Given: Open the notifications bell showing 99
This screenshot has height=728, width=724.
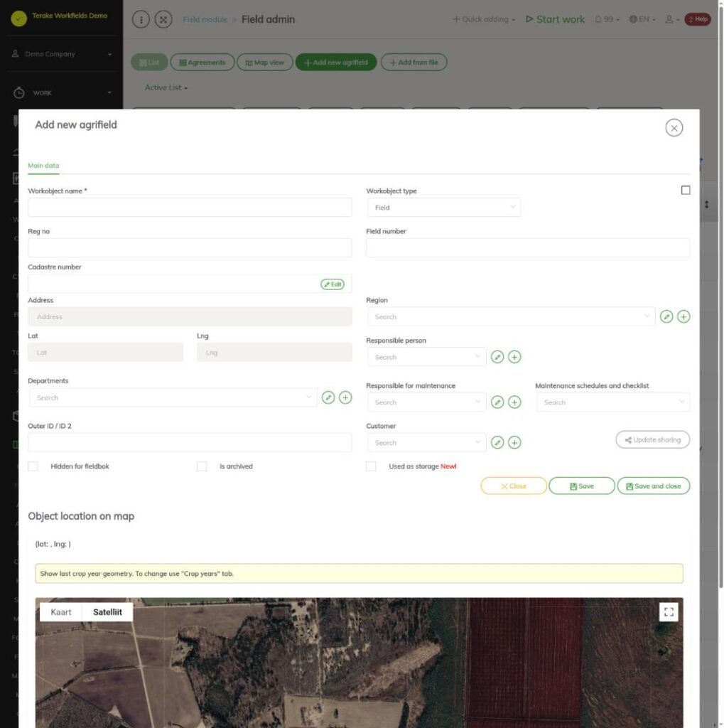Looking at the screenshot, I should 607,19.
